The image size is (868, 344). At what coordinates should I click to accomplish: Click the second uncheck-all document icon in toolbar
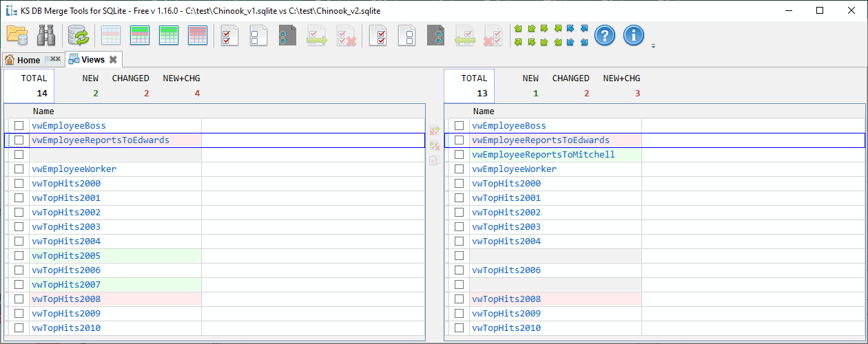coord(407,35)
